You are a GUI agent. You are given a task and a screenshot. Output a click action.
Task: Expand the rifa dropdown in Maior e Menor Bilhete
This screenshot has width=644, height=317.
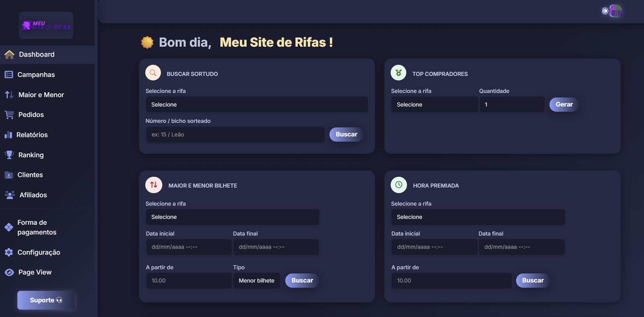233,217
